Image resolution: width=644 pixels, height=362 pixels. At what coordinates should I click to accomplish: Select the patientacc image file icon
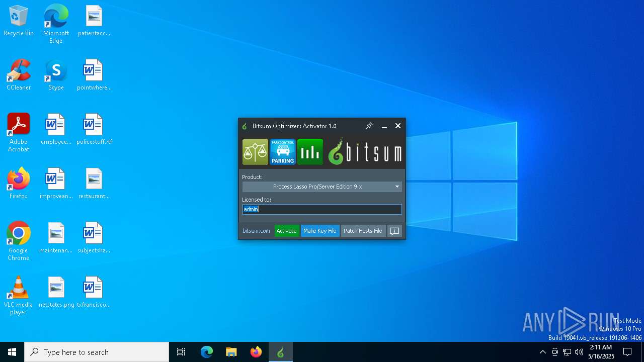pos(94,21)
